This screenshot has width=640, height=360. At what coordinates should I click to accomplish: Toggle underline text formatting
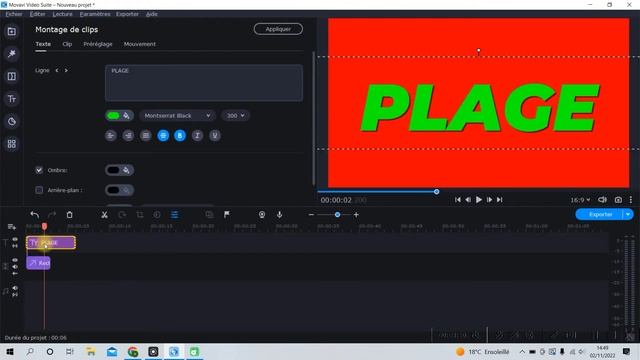tap(215, 136)
